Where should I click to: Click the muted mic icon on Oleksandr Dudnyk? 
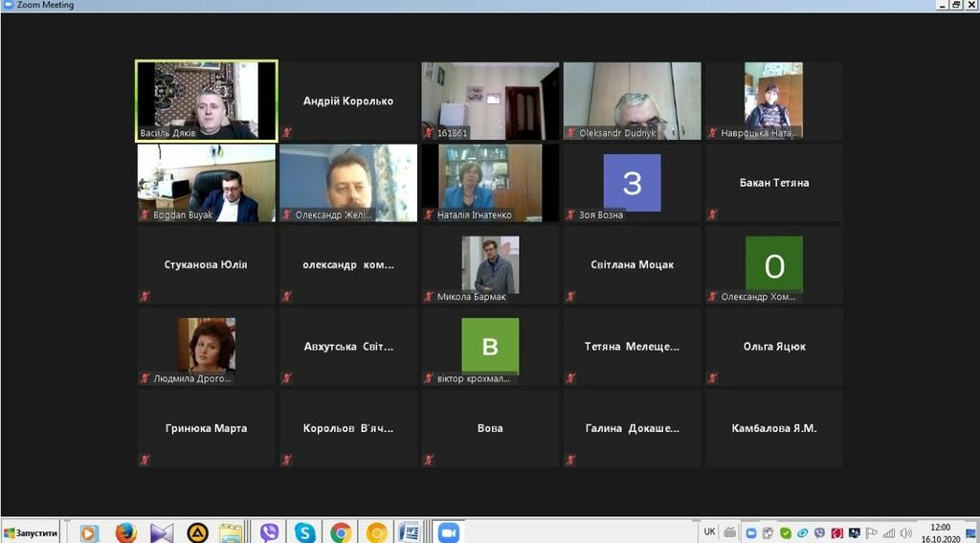(571, 133)
